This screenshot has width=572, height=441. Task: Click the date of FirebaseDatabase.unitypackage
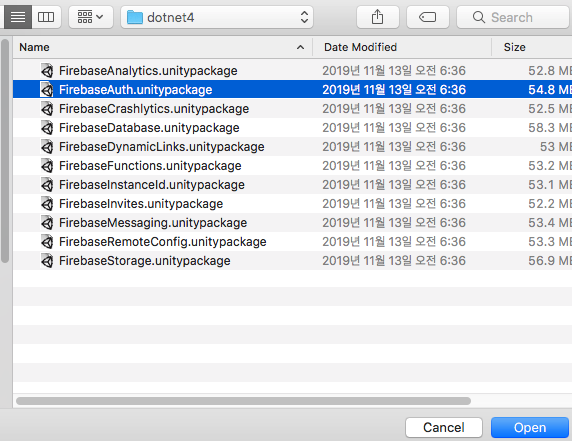394,128
